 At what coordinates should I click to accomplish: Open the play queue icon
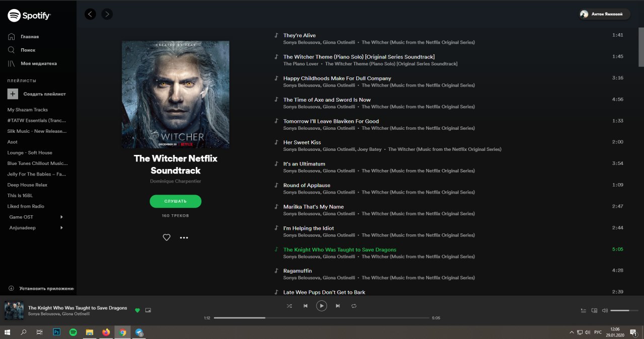point(584,310)
